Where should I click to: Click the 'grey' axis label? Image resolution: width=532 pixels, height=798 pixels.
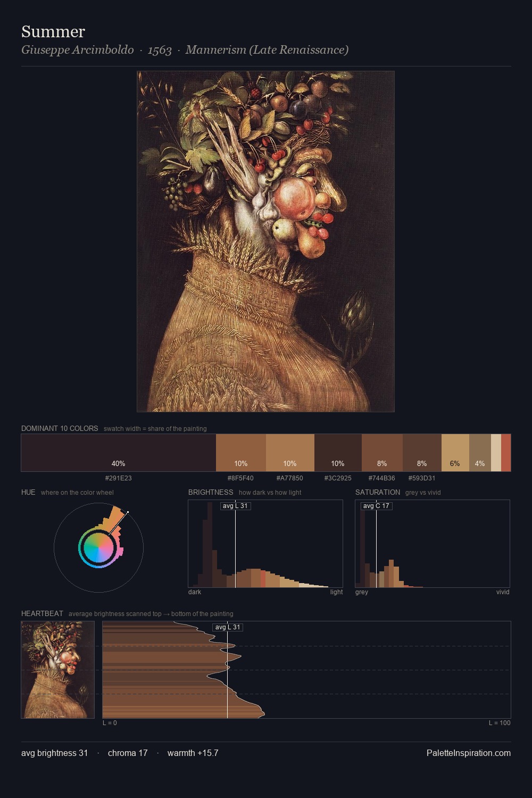(x=362, y=592)
